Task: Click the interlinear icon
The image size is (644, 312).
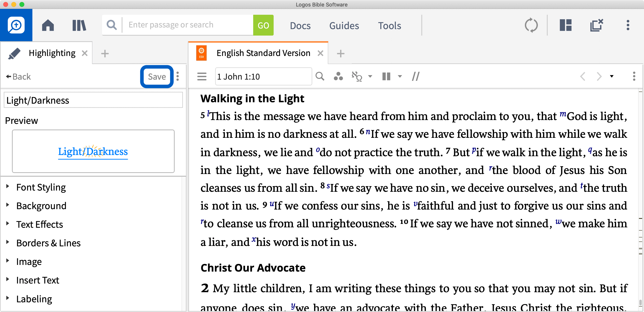Action: coord(357,76)
